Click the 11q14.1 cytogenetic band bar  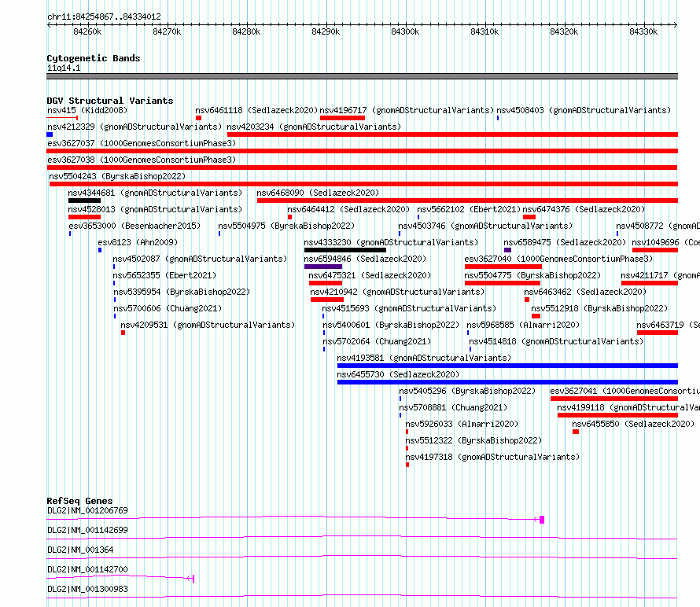tap(362, 76)
